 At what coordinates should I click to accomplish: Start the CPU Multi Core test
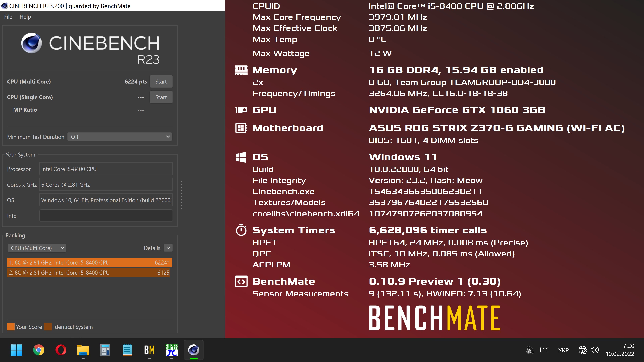pos(161,81)
